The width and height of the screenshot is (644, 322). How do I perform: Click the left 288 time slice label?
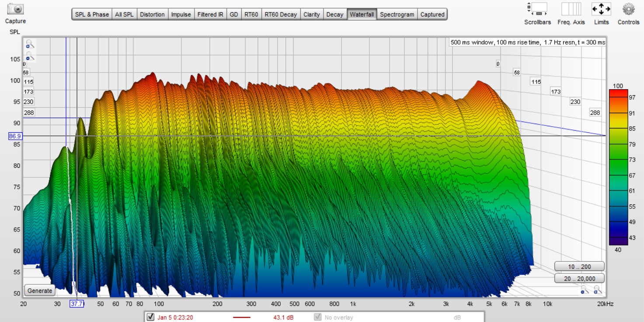(28, 112)
